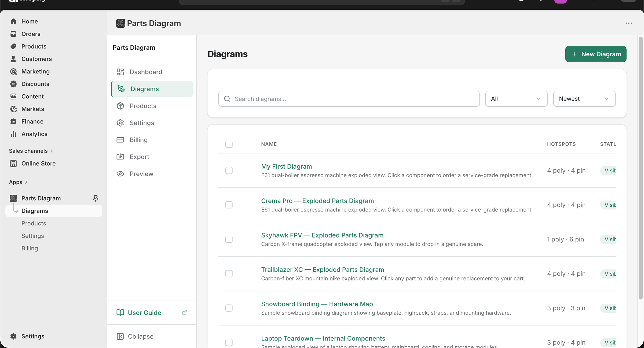The image size is (644, 348).
Task: Open the three-dot menu at the top right
Action: pyautogui.click(x=629, y=23)
